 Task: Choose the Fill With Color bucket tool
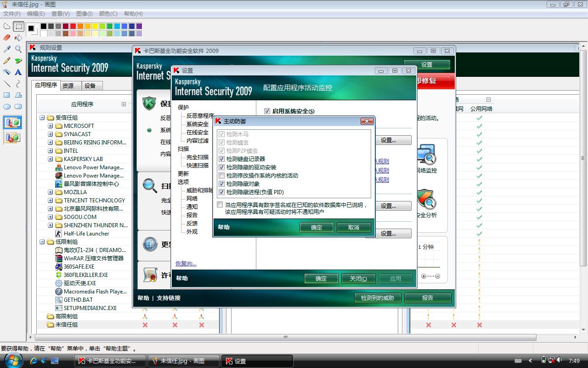click(18, 38)
